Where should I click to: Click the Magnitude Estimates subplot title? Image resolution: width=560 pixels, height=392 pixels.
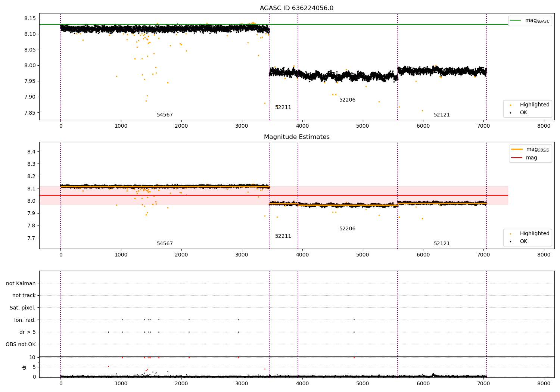(297, 137)
